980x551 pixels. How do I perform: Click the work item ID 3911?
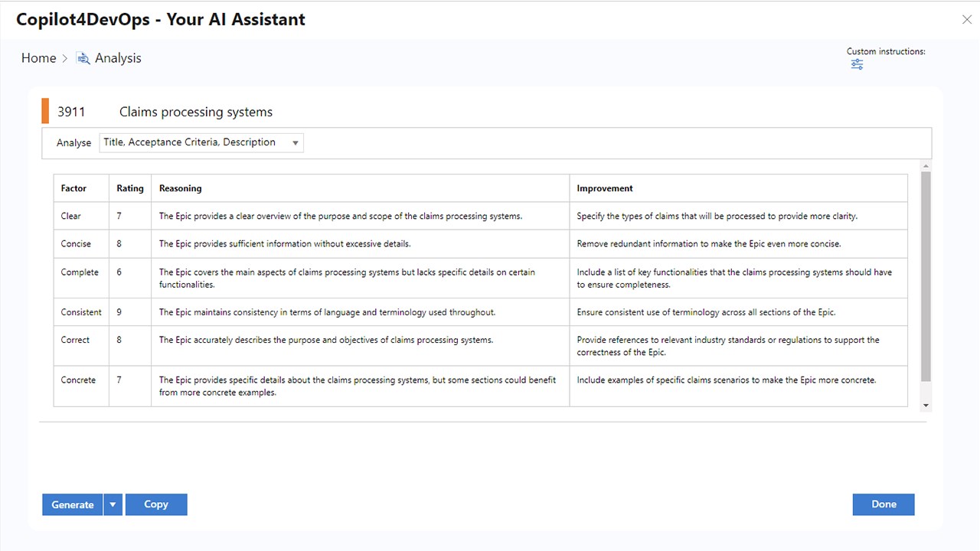point(71,112)
